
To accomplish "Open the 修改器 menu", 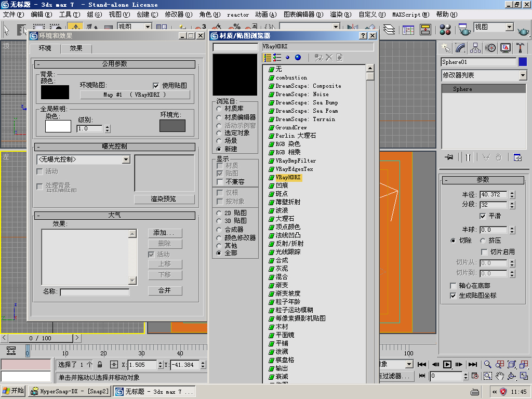I will (179, 15).
